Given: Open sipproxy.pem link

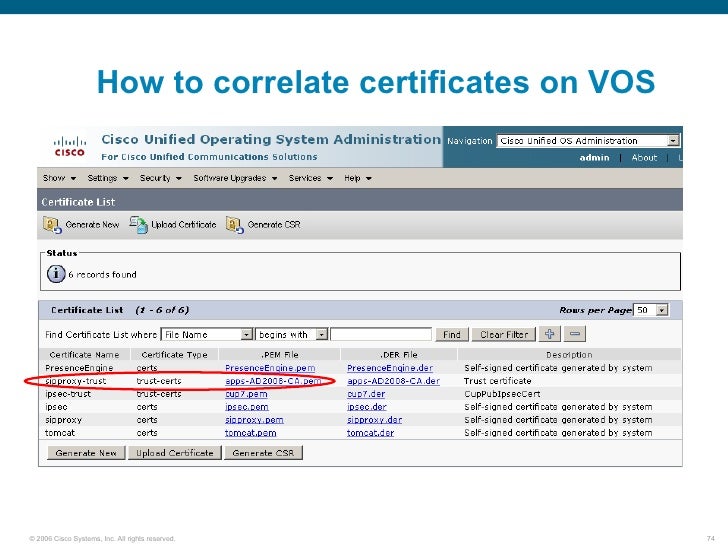Looking at the screenshot, I should click(x=254, y=420).
